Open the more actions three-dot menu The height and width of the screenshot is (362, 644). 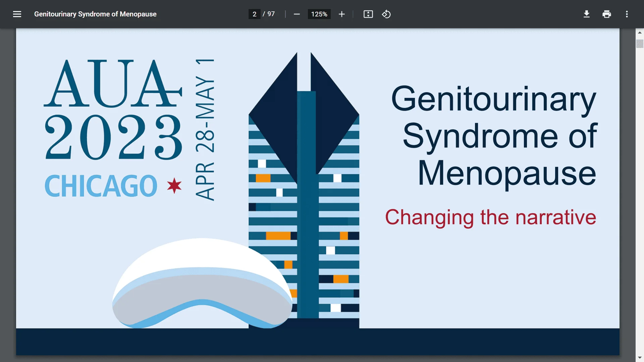click(x=627, y=14)
